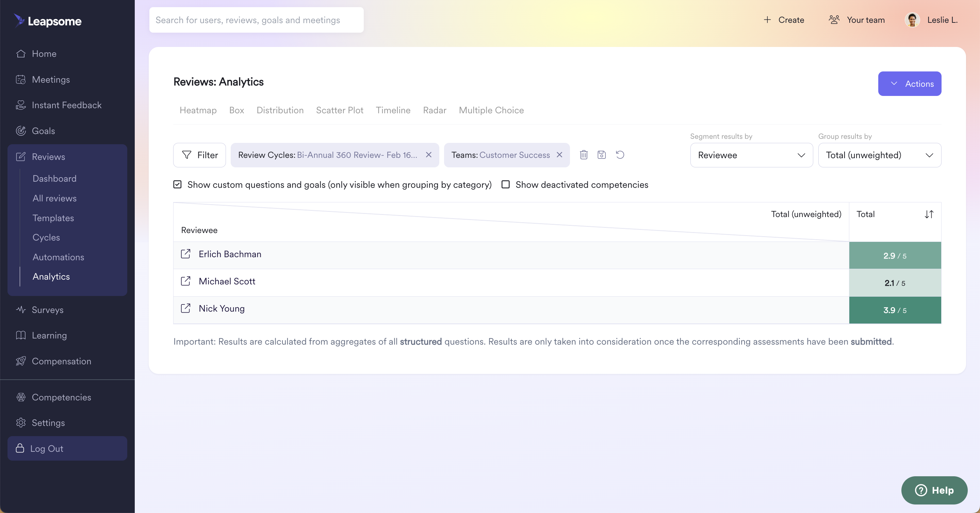980x513 pixels.
Task: Remove the Review Cycles filter chip
Action: point(428,155)
